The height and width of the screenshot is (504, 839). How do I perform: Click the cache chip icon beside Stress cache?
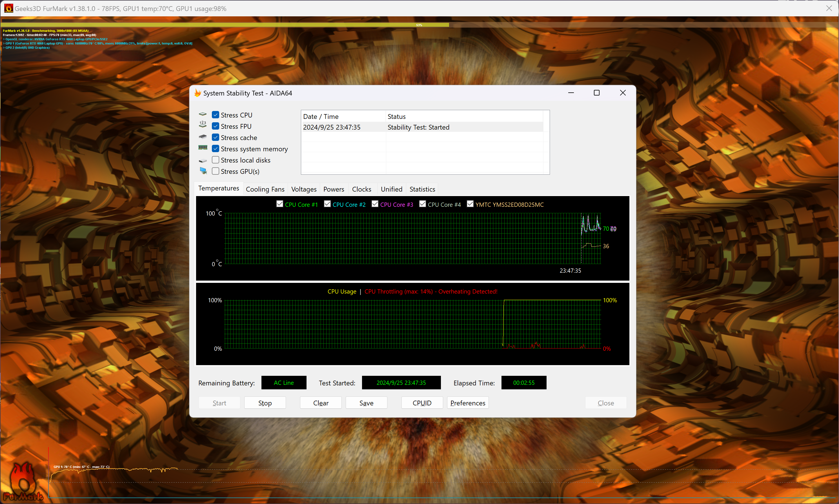(203, 137)
